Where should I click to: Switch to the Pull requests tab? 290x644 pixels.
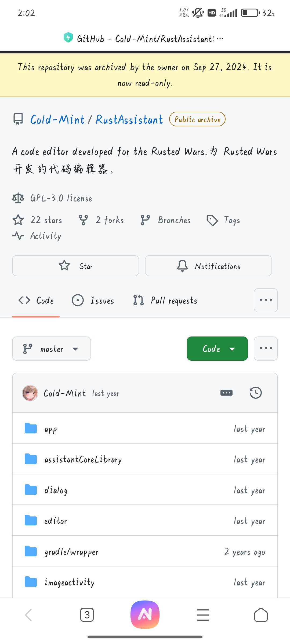165,301
